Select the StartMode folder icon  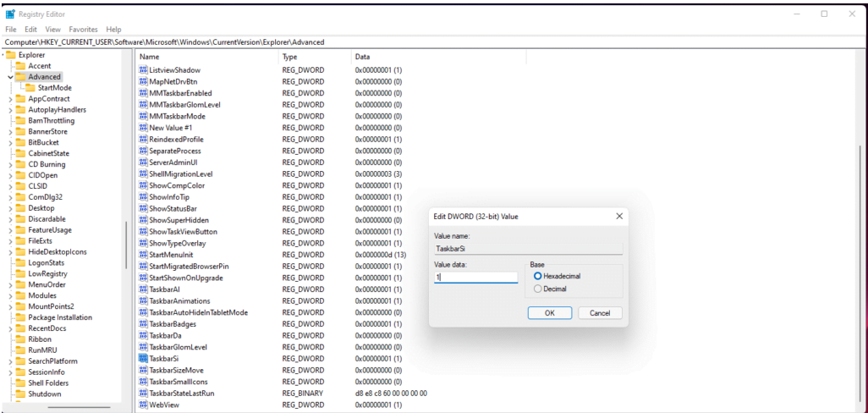30,88
